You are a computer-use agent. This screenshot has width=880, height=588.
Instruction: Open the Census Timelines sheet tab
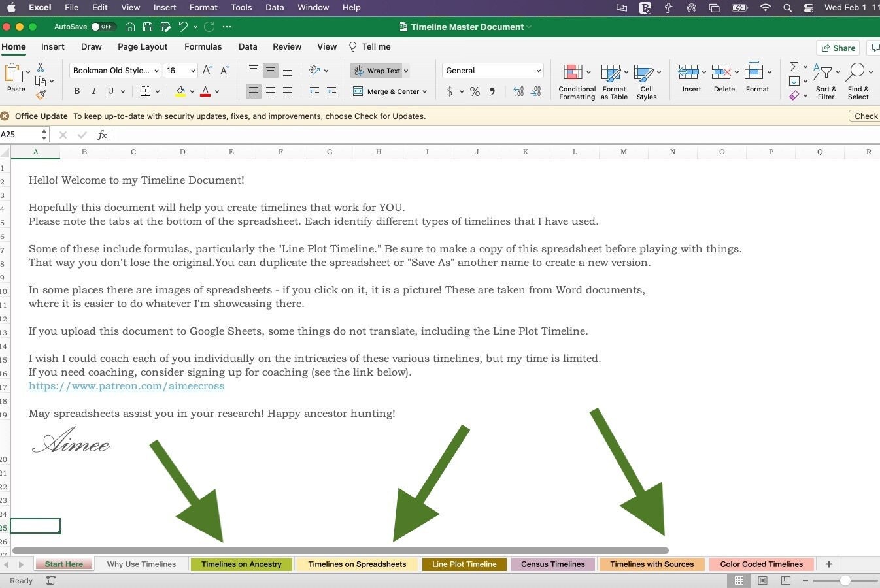pyautogui.click(x=552, y=564)
